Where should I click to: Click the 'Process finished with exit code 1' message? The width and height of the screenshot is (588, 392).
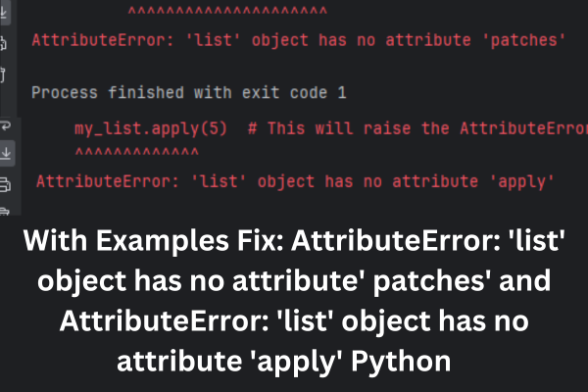pyautogui.click(x=188, y=92)
